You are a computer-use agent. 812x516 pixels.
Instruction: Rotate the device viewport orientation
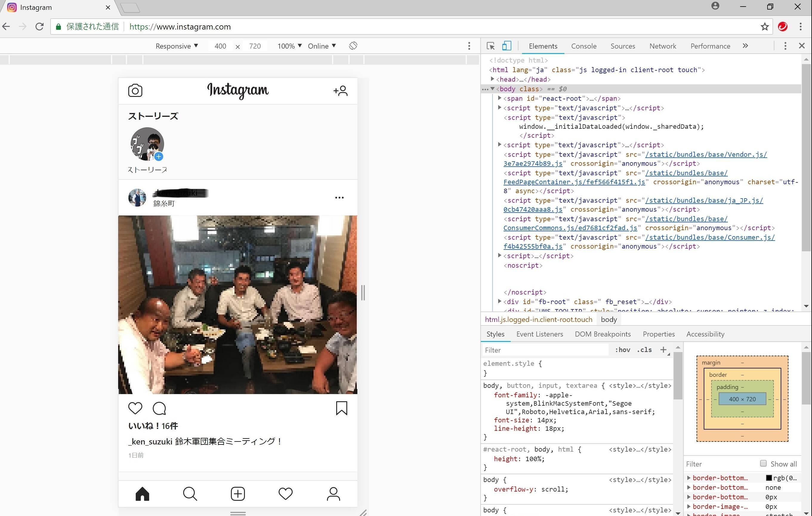[x=353, y=46]
